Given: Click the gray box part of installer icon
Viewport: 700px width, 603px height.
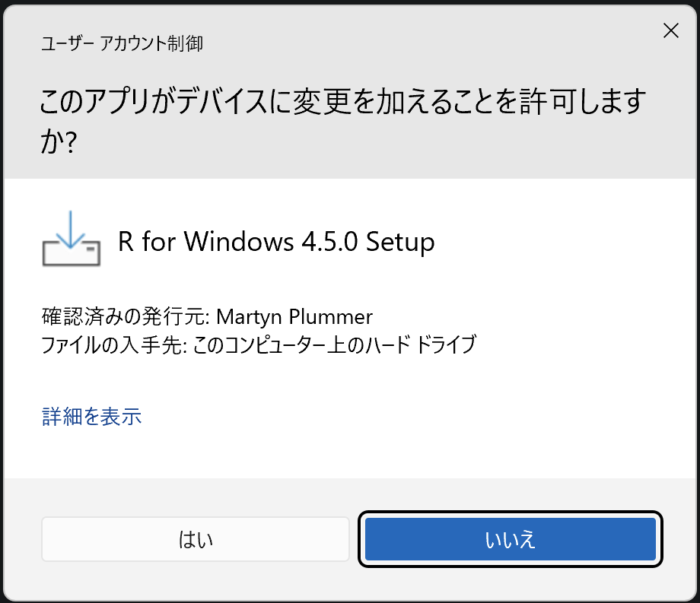Looking at the screenshot, I should [x=72, y=253].
